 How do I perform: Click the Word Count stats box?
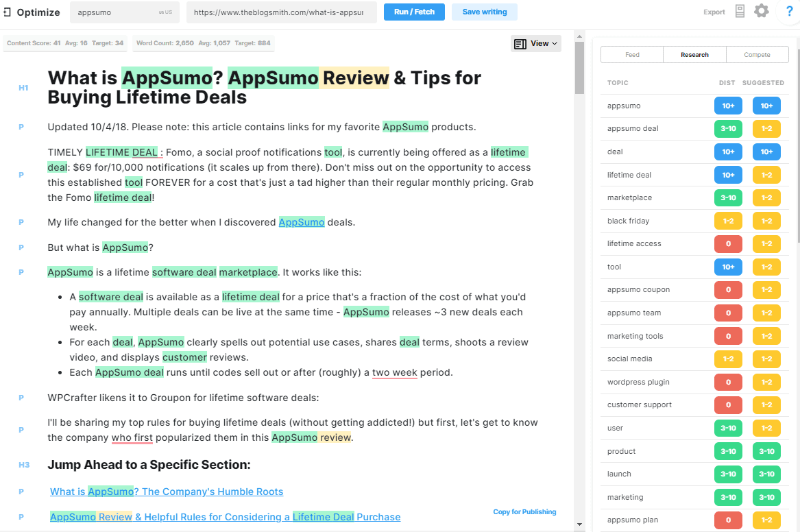click(x=204, y=43)
